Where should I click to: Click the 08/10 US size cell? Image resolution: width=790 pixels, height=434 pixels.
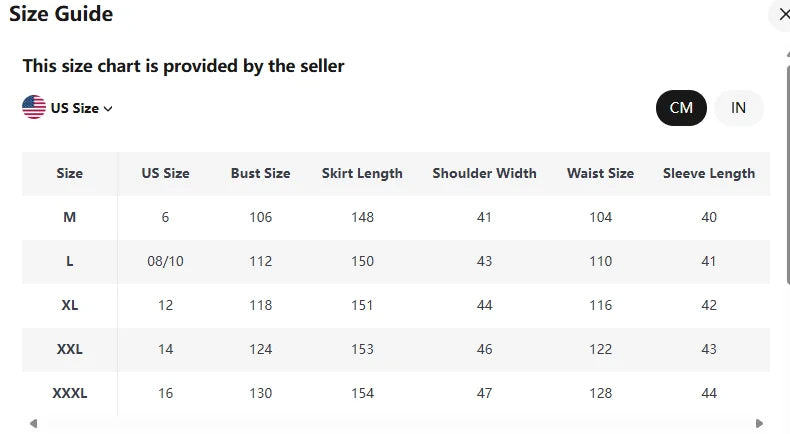click(165, 261)
